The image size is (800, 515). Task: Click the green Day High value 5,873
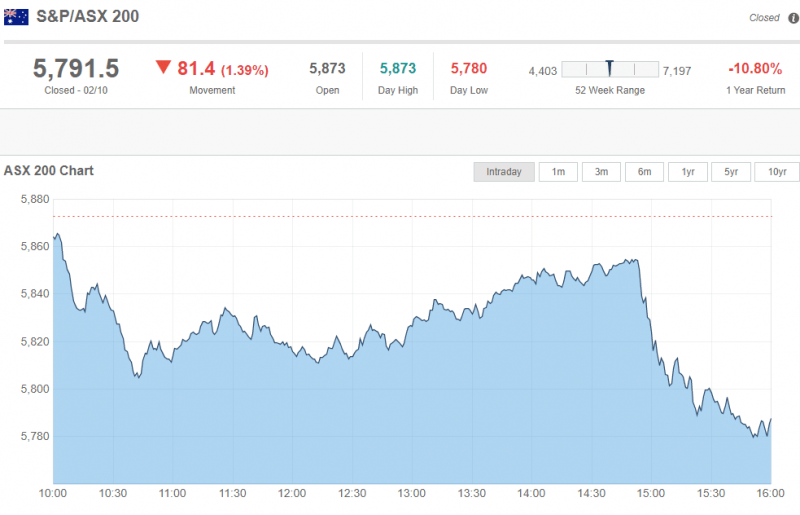(398, 68)
